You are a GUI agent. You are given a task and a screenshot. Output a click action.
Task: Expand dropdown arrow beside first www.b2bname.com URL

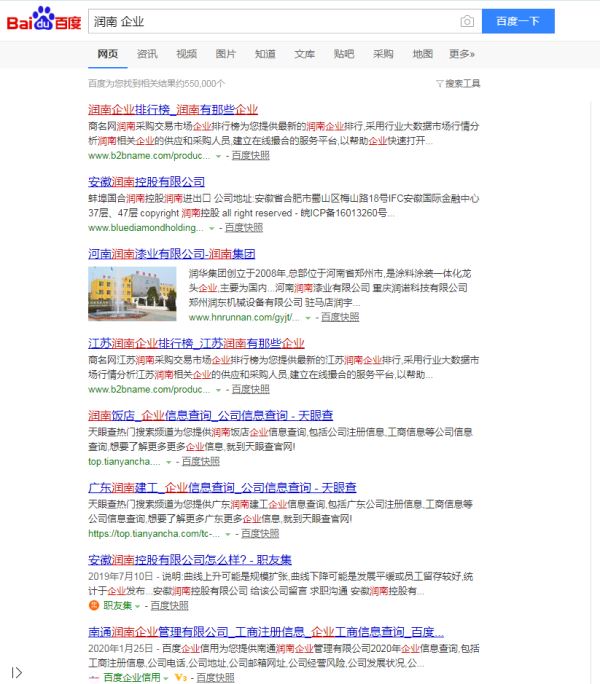click(x=218, y=156)
